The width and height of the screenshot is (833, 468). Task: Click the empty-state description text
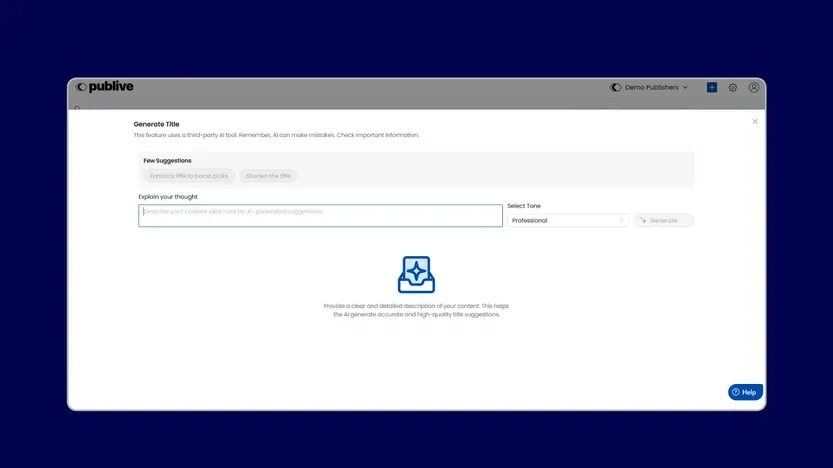click(x=416, y=310)
